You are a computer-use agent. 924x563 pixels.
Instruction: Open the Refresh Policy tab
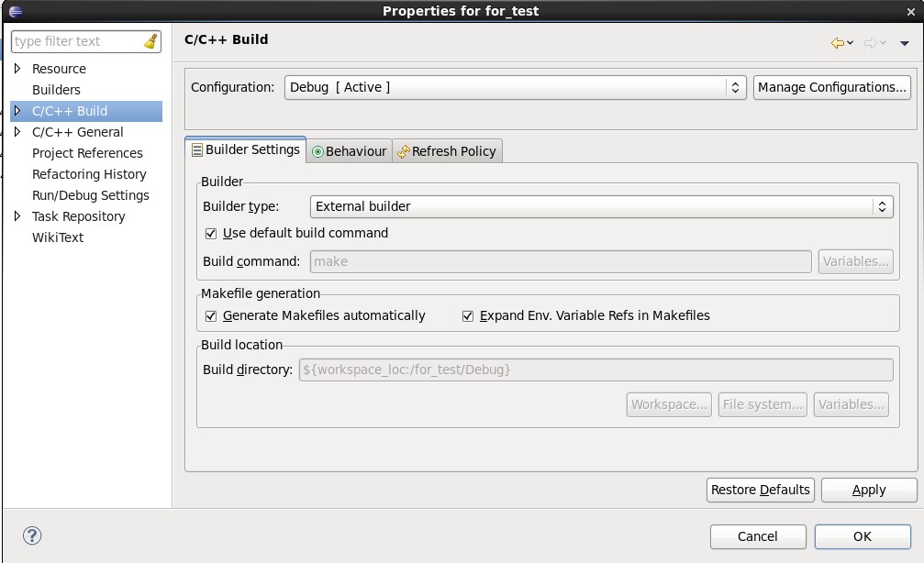[447, 151]
